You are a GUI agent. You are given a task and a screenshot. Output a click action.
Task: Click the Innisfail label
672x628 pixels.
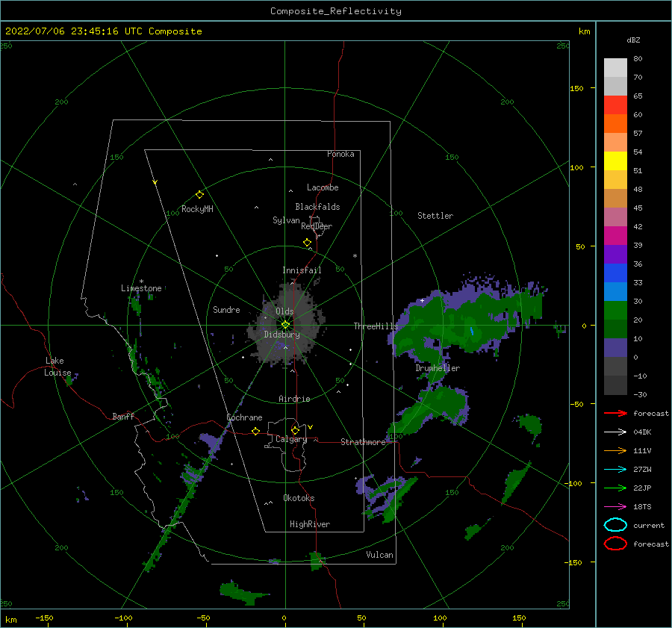click(x=302, y=270)
